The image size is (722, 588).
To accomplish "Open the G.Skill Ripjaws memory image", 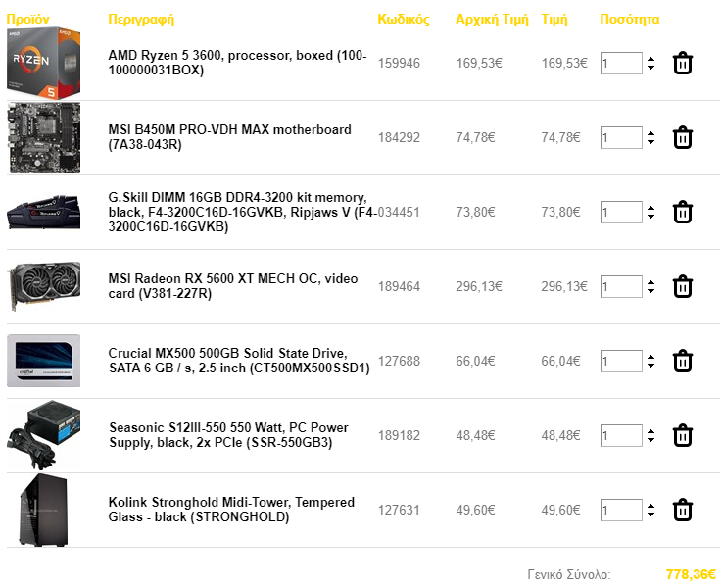I will (x=44, y=213).
